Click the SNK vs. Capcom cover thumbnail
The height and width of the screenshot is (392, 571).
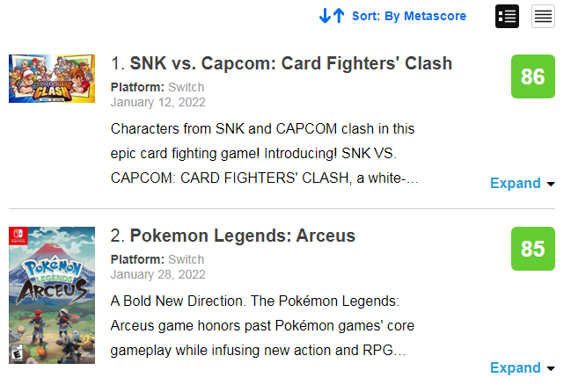tap(52, 78)
